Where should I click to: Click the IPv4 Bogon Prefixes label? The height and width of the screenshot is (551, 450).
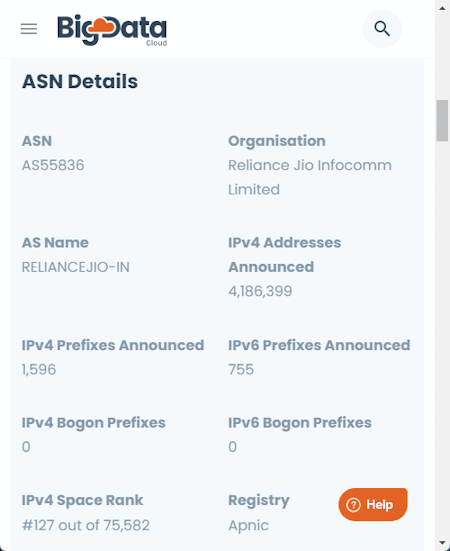pos(93,423)
